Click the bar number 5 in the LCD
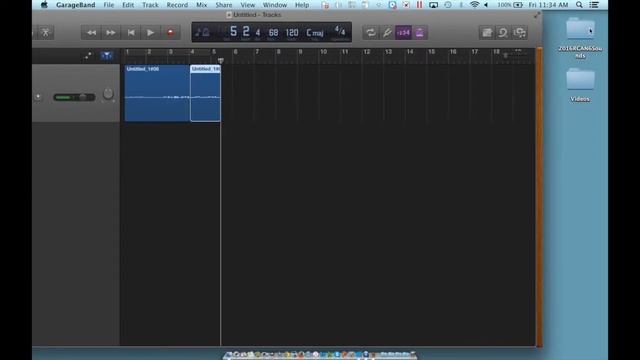The height and width of the screenshot is (360, 640). (233, 31)
